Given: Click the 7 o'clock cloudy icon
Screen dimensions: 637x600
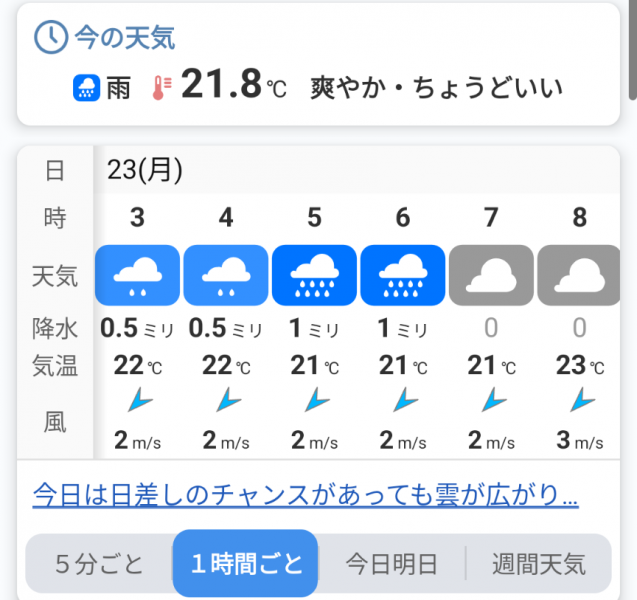Looking at the screenshot, I should tap(491, 275).
